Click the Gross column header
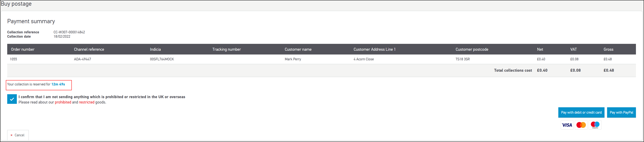Image resolution: width=644 pixels, height=142 pixels. point(608,49)
